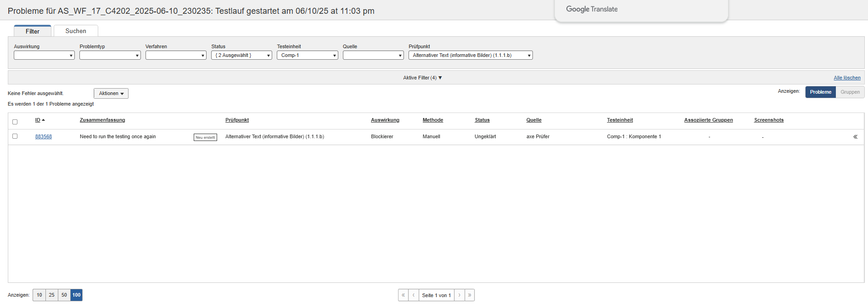This screenshot has width=868, height=304.
Task: Click the next page arrow
Action: [x=459, y=295]
